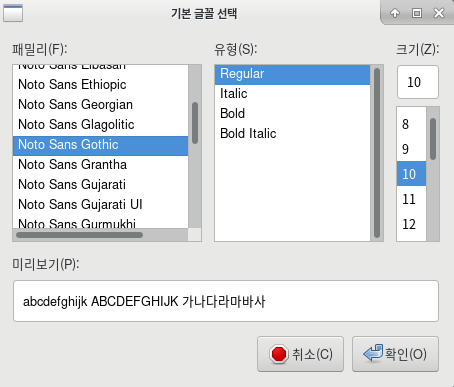Click the size input field showing 10
The height and width of the screenshot is (387, 454).
coord(418,82)
